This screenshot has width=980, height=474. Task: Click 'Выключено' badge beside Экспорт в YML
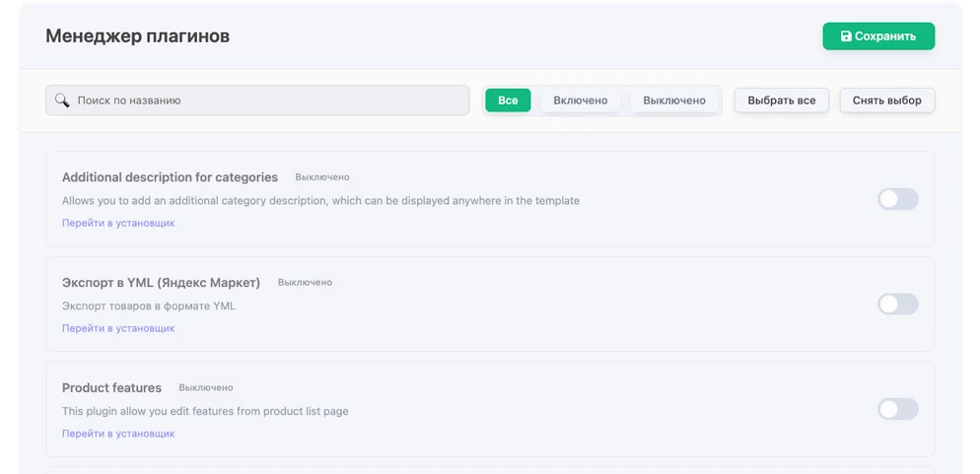tap(305, 283)
